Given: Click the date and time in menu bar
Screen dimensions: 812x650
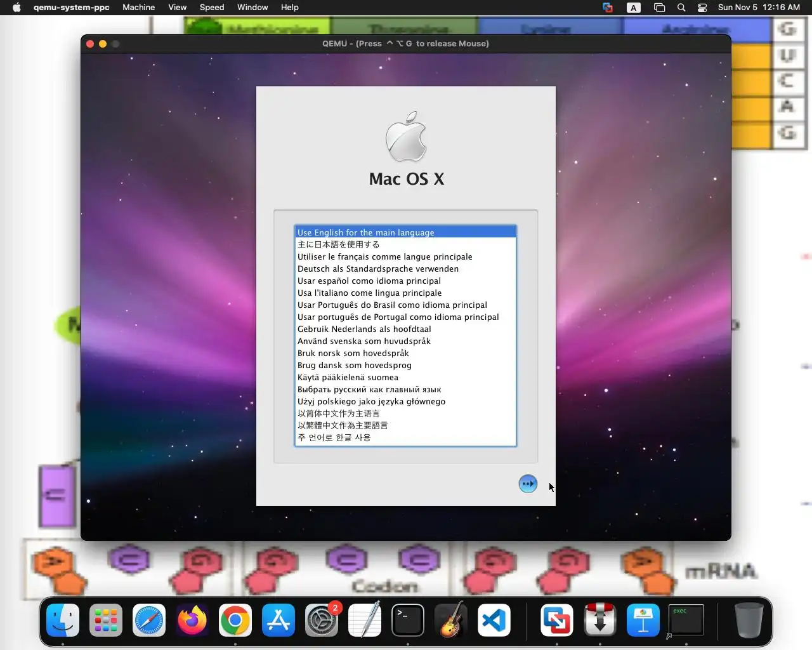Looking at the screenshot, I should pos(759,7).
